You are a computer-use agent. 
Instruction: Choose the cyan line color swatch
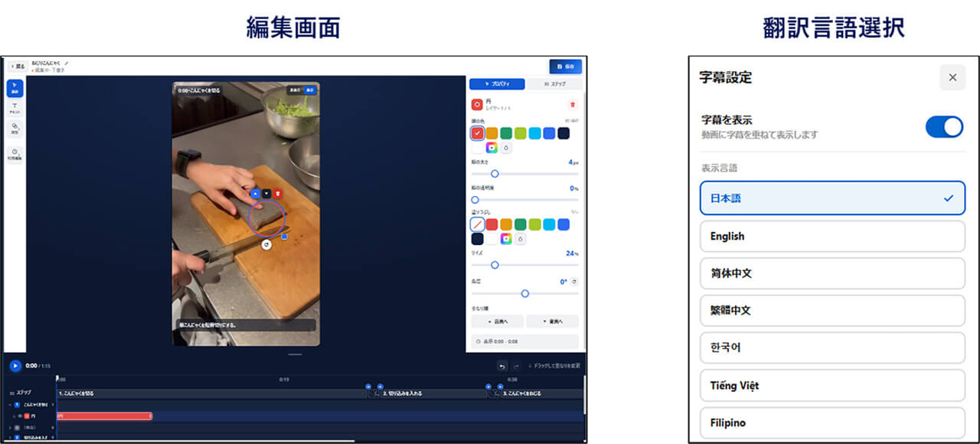click(x=534, y=133)
